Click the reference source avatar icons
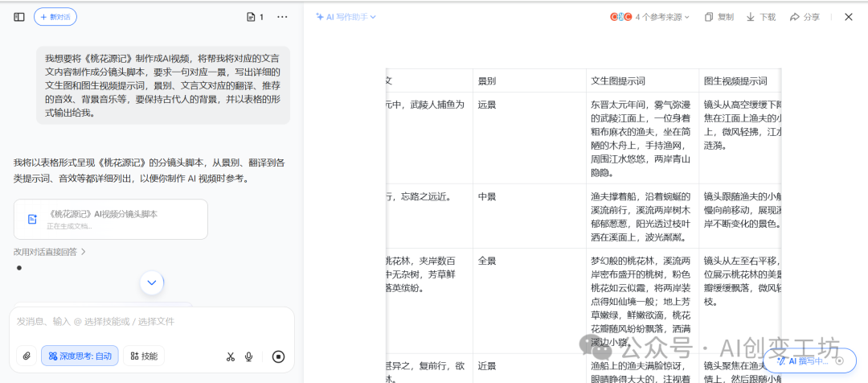 620,17
